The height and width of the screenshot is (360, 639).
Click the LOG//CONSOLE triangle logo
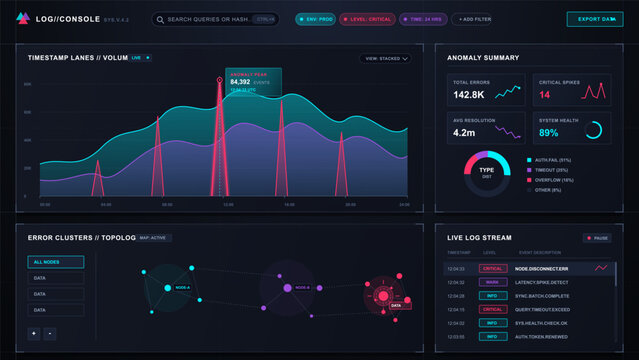pyautogui.click(x=23, y=18)
